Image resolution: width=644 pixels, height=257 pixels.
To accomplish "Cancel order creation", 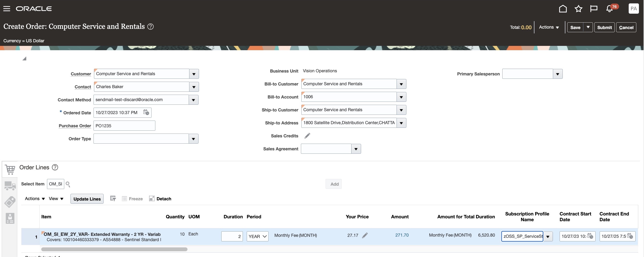I will pyautogui.click(x=626, y=27).
